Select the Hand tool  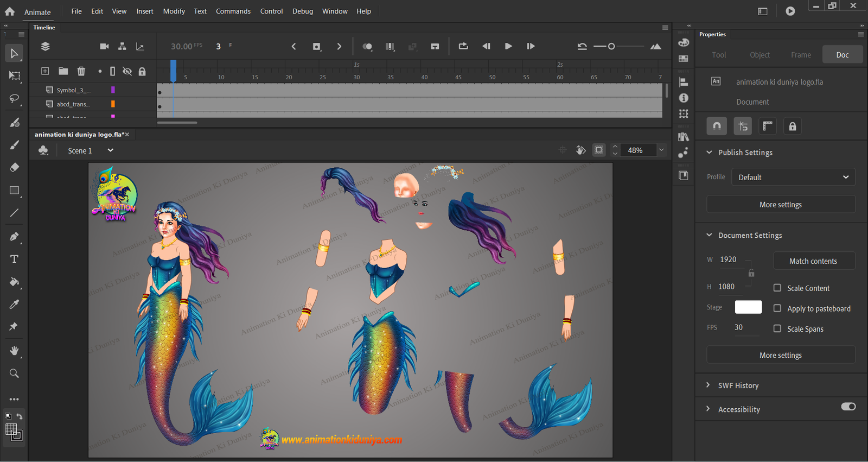click(14, 351)
